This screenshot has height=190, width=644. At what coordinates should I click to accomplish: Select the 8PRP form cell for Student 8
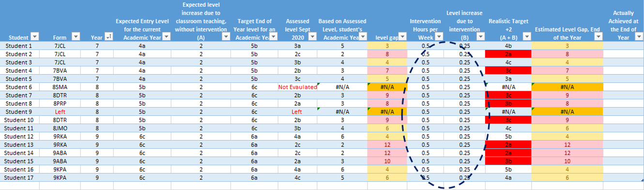(60, 104)
